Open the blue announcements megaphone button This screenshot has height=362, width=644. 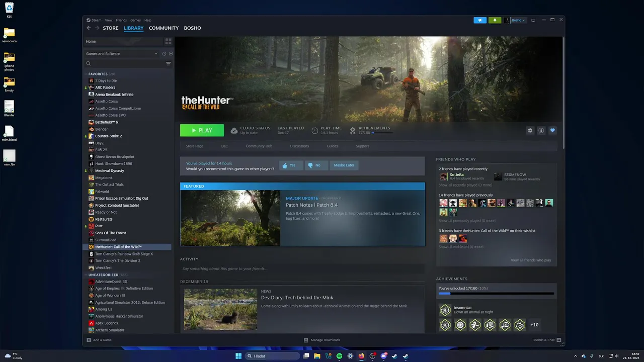coord(480,20)
